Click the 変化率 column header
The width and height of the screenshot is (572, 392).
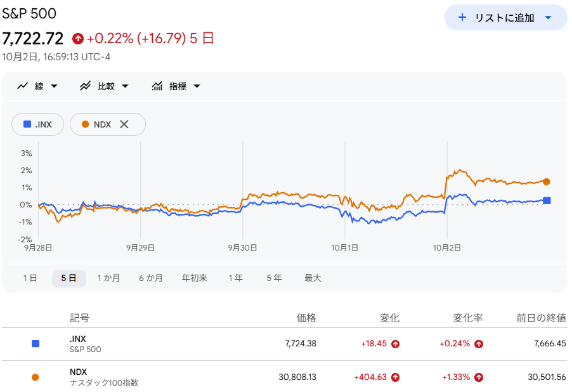point(467,318)
